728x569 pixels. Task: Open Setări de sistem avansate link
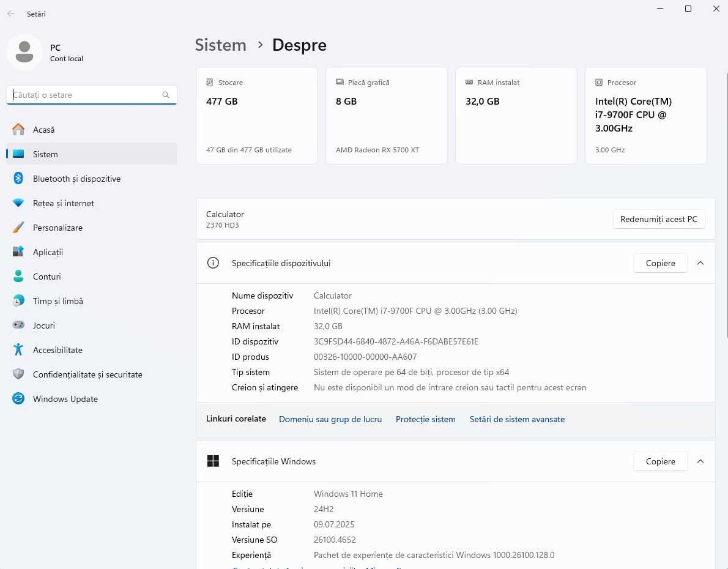pos(517,419)
